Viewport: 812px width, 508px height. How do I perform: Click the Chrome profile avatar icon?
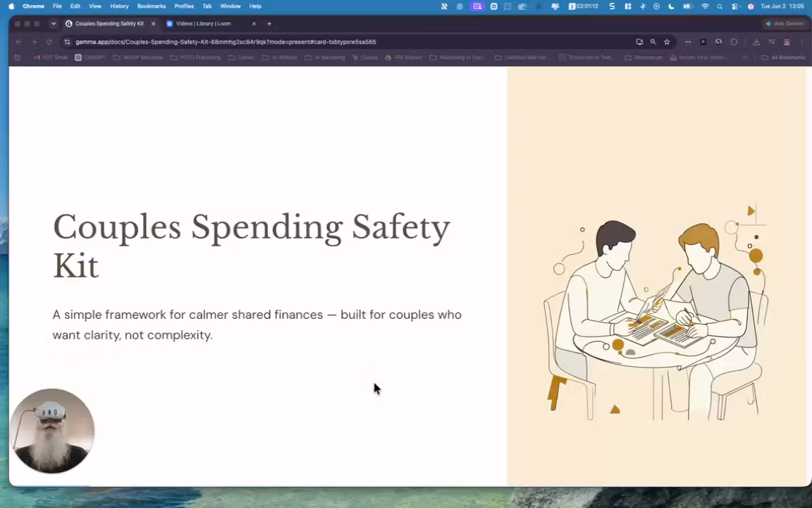(787, 42)
